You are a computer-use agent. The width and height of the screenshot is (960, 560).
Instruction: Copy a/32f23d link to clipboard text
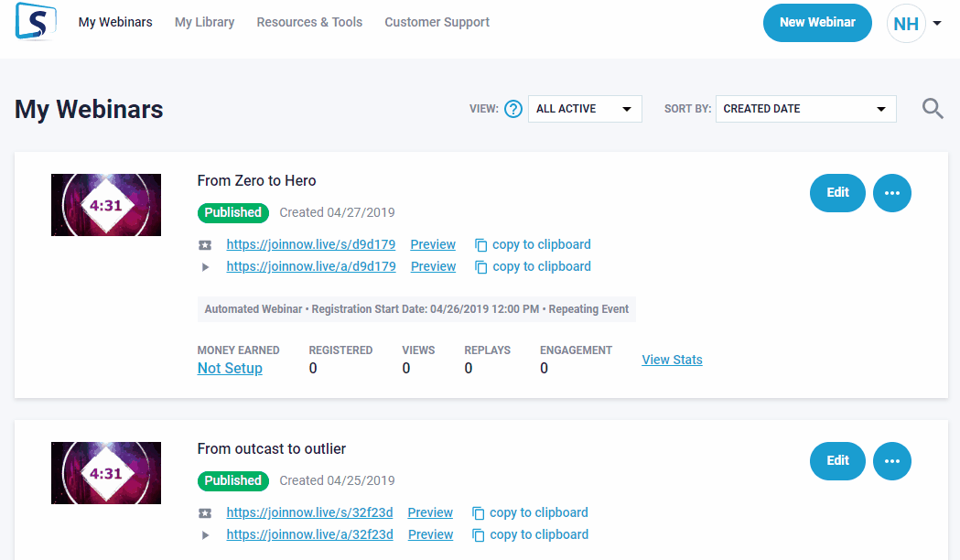[539, 534]
